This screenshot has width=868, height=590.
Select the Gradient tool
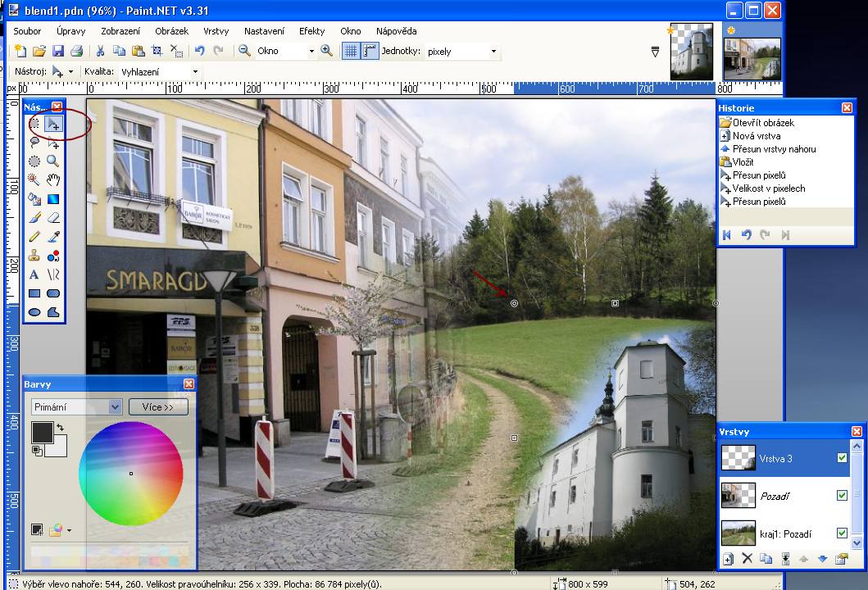point(53,198)
